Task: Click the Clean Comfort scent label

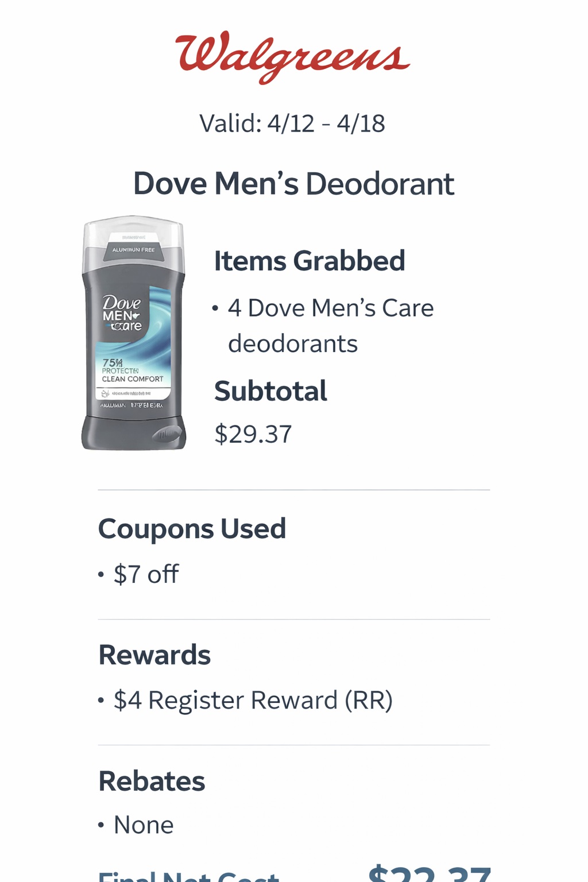Action: click(133, 379)
